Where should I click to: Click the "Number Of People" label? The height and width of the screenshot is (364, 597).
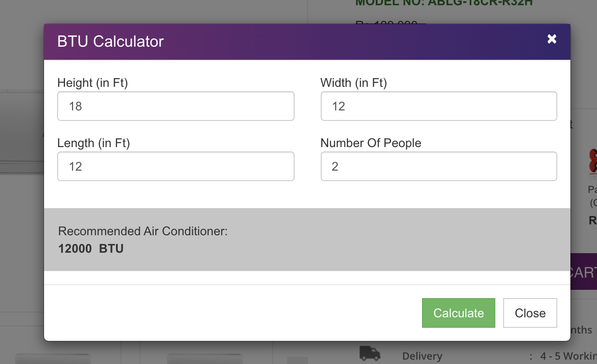coord(371,143)
